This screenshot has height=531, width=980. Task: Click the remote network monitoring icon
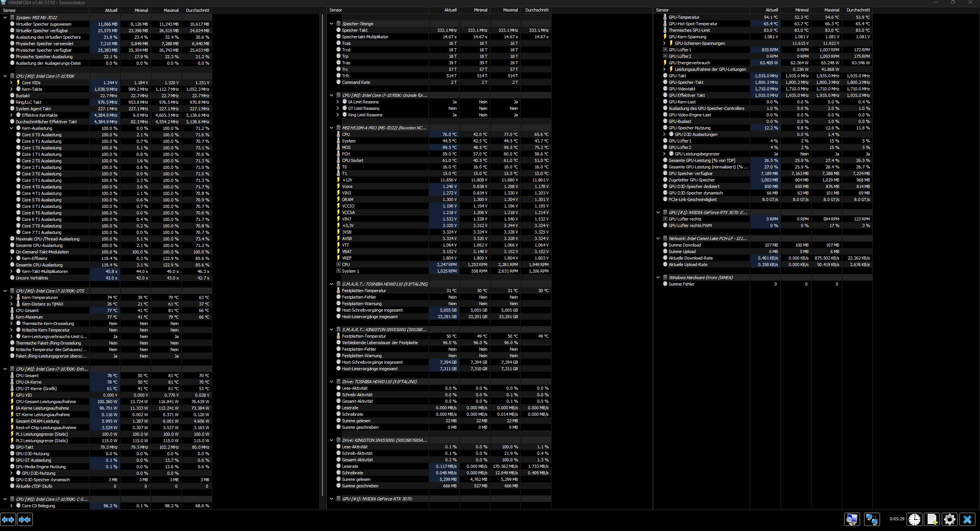click(x=872, y=520)
